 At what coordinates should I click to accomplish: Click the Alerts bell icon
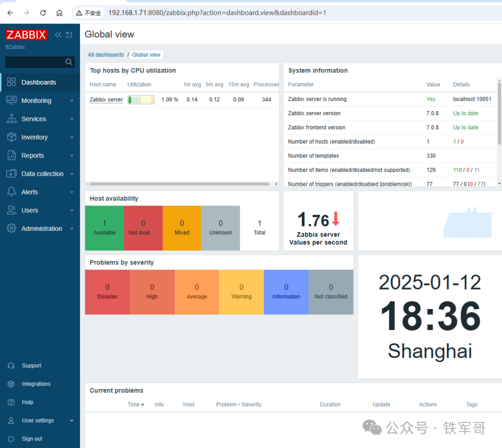point(11,191)
